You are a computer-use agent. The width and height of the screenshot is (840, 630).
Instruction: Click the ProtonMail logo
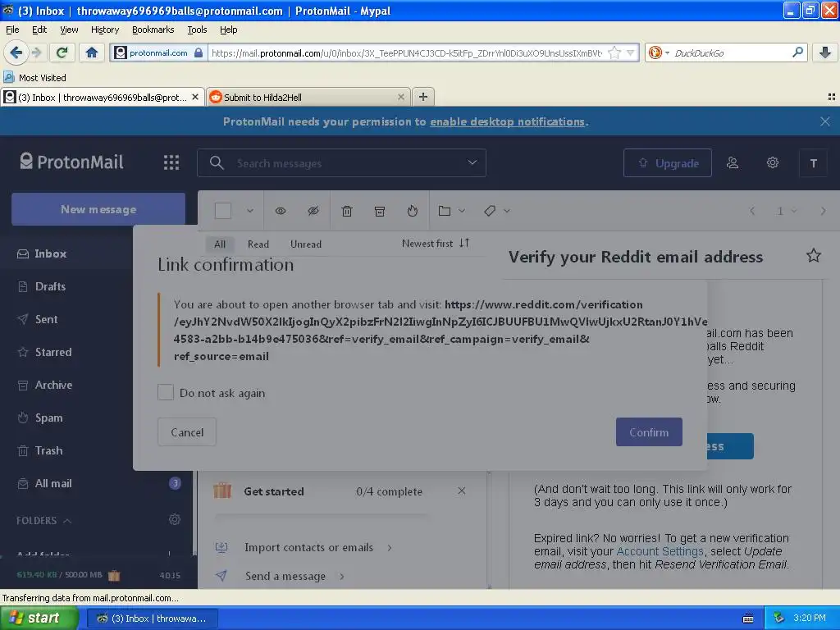coord(71,162)
